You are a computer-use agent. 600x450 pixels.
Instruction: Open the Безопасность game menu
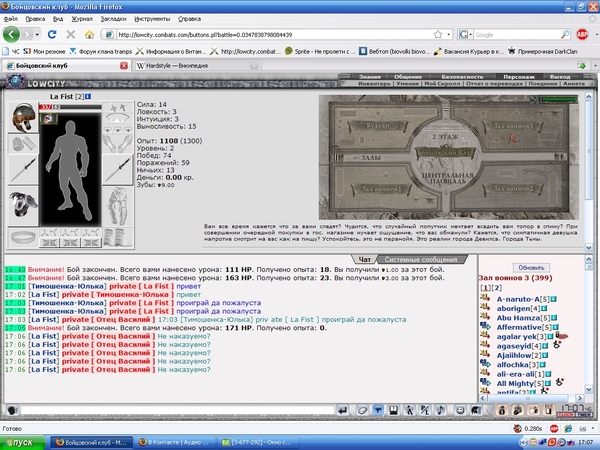tap(462, 77)
